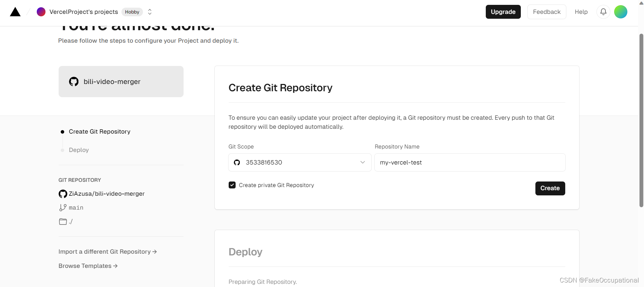
Task: Select the ./ root directory path
Action: pos(71,221)
